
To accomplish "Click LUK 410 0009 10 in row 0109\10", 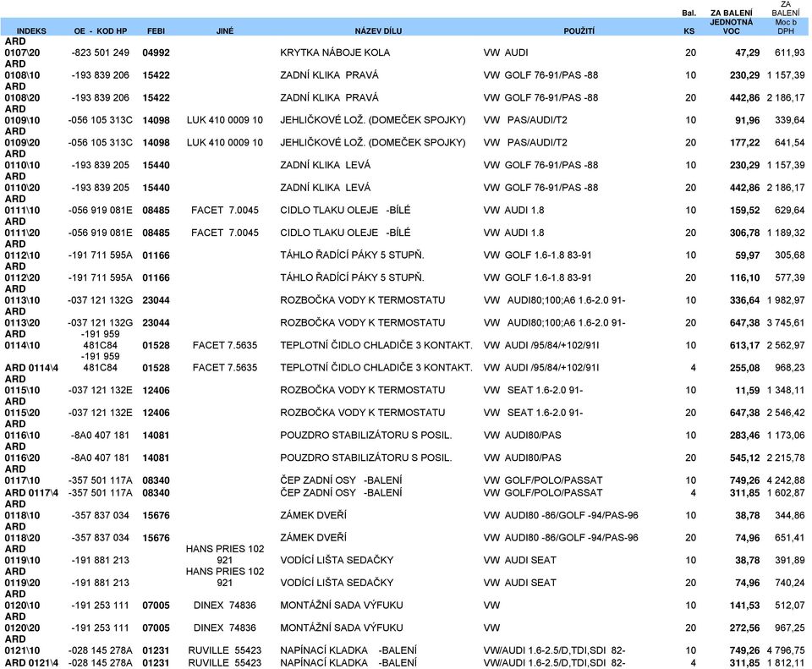I will 225,120.
